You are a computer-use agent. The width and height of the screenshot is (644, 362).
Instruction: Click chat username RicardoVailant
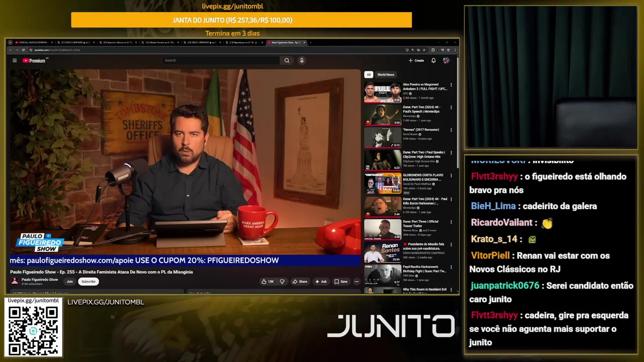click(502, 222)
